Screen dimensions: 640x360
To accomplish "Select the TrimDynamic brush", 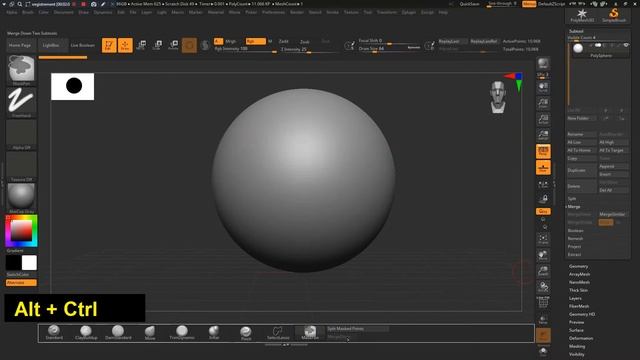I will point(182,333).
